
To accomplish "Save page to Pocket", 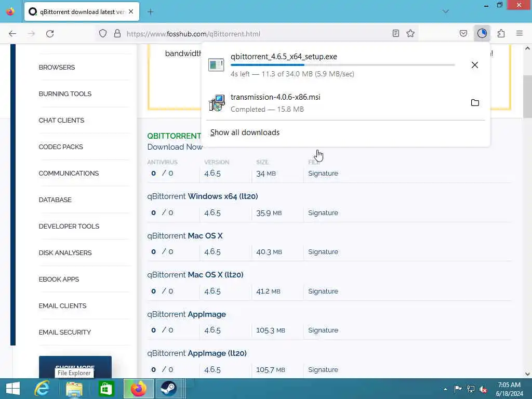I will click(463, 33).
